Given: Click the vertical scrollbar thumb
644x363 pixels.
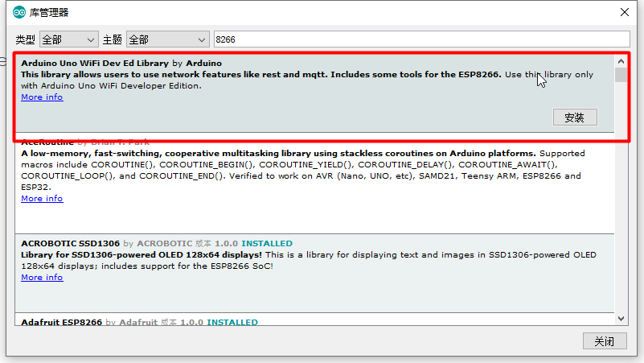Looking at the screenshot, I should pos(621,75).
